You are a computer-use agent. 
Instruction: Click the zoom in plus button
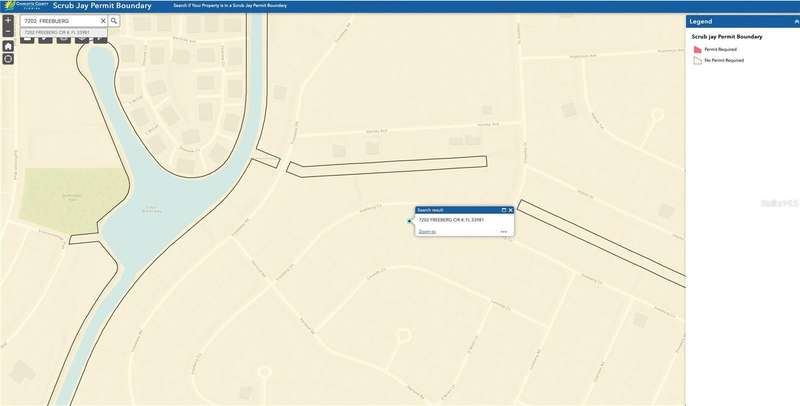point(8,20)
